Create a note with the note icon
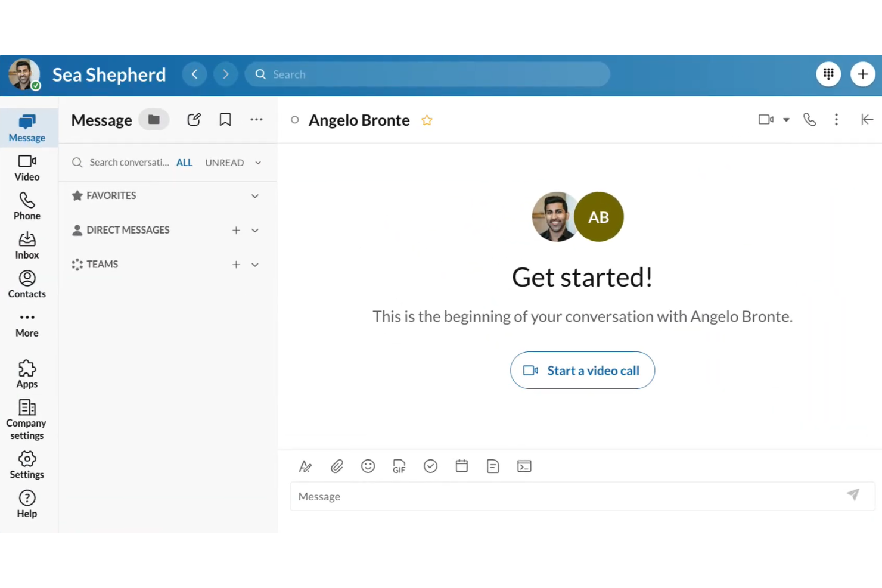 (x=493, y=466)
